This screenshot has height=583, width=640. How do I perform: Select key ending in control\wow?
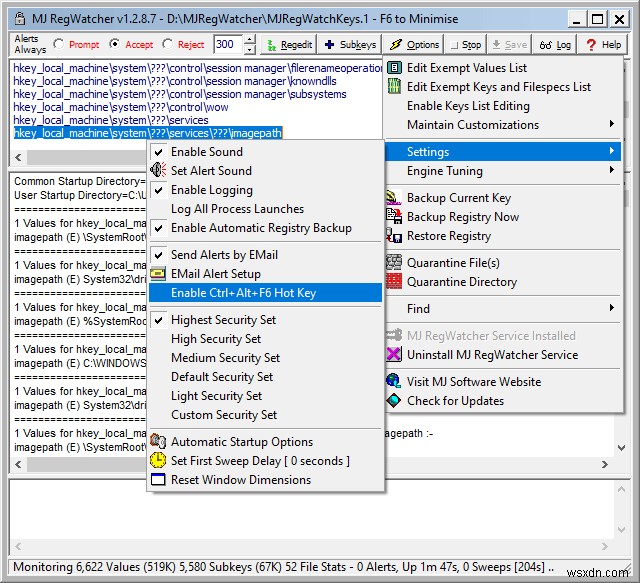point(121,107)
